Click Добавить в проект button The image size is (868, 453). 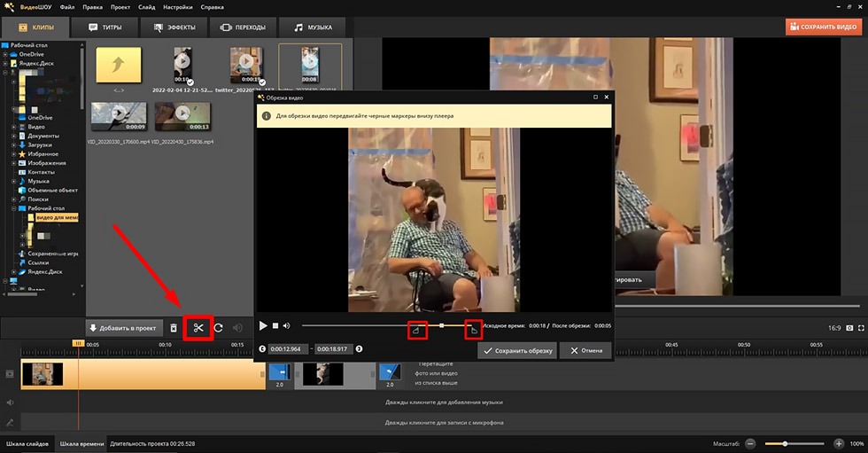point(123,328)
